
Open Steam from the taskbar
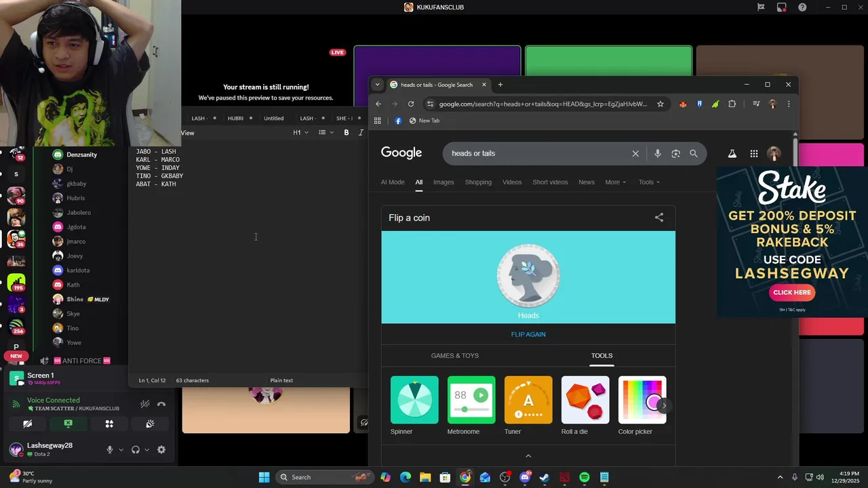click(545, 477)
